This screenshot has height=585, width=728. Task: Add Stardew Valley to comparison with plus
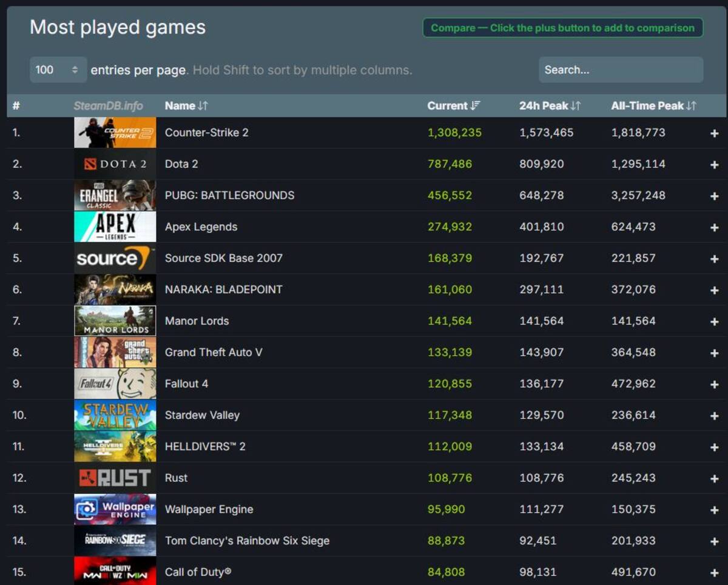[714, 416]
